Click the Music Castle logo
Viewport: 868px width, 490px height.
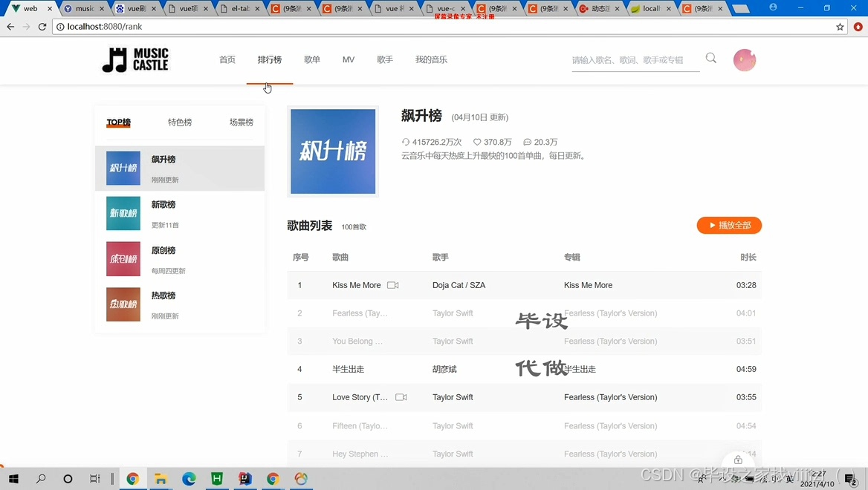pos(135,59)
